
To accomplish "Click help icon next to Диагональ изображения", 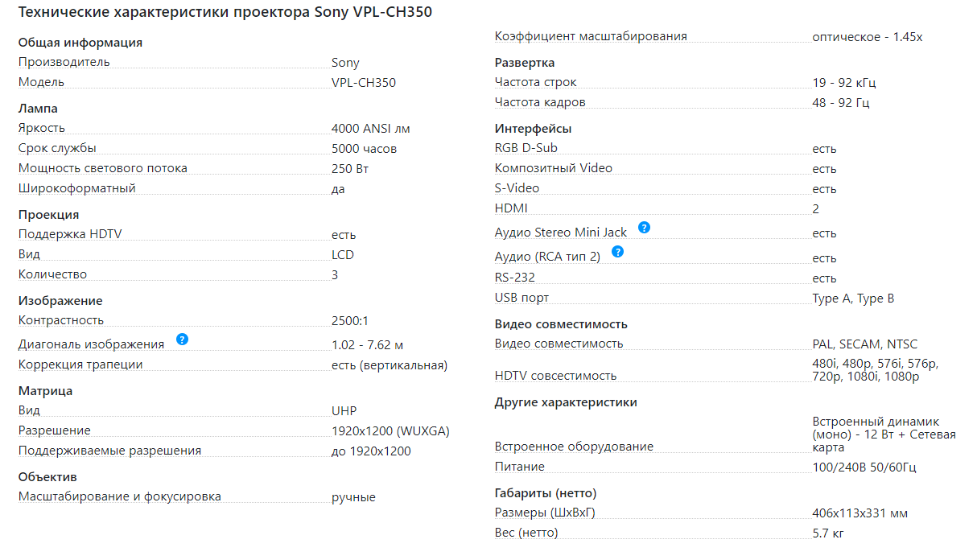I will [x=182, y=340].
